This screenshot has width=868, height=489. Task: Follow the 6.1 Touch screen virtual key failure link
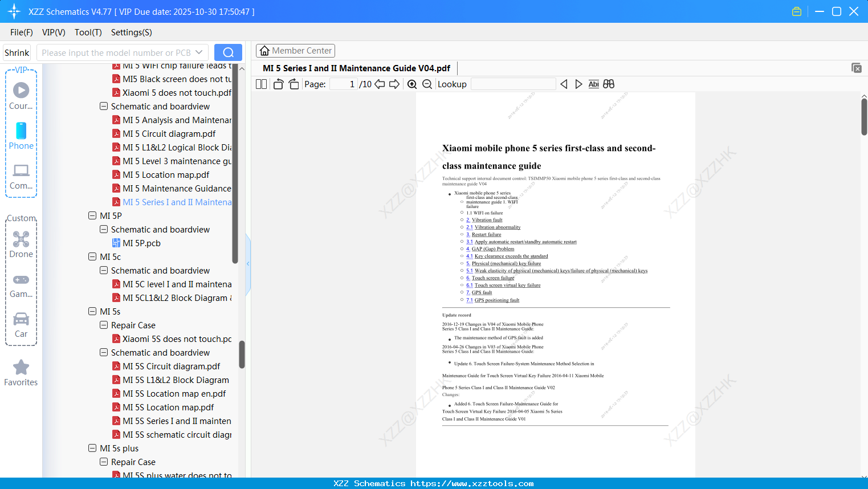503,286
